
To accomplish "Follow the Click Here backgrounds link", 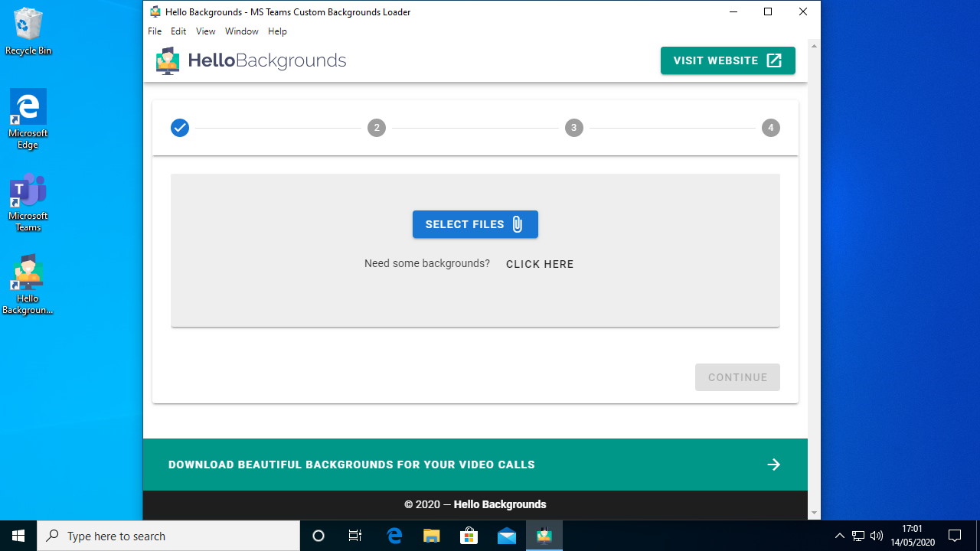I will click(x=540, y=264).
